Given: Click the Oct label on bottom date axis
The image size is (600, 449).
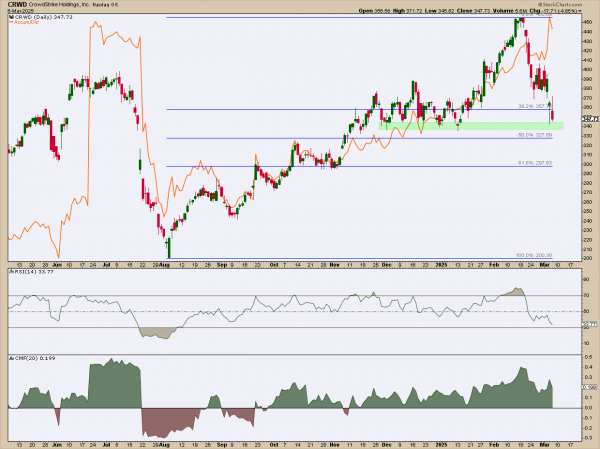Looking at the screenshot, I should click(x=274, y=445).
